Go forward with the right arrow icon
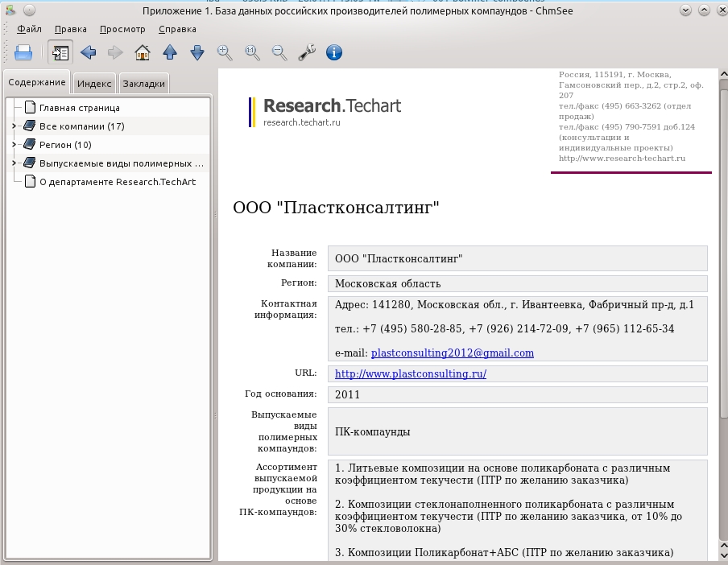 pyautogui.click(x=115, y=52)
